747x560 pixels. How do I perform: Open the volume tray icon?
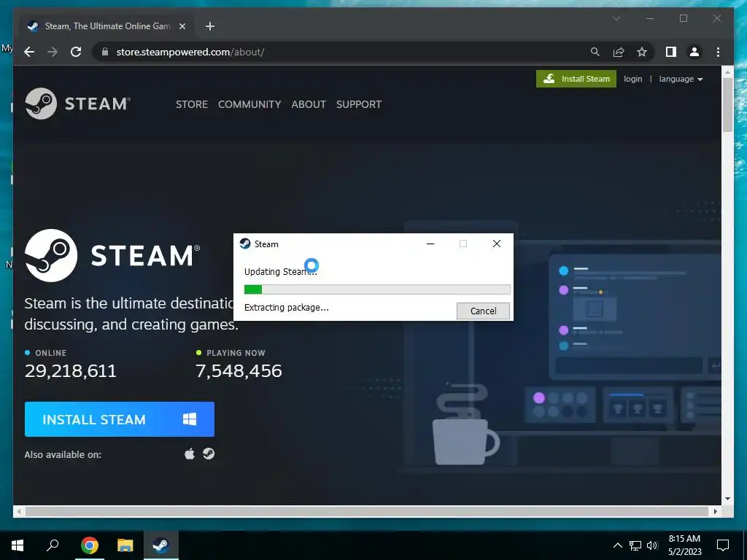coord(652,545)
